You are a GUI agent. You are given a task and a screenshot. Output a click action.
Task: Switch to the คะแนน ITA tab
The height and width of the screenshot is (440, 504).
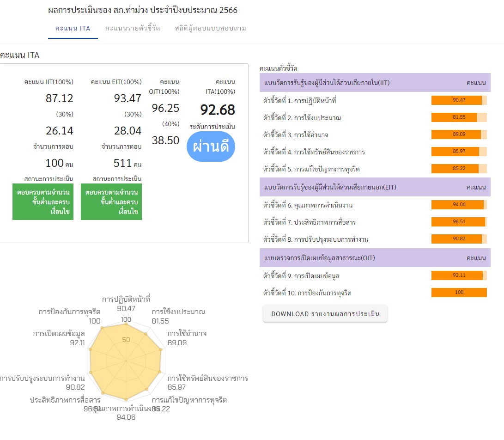73,29
